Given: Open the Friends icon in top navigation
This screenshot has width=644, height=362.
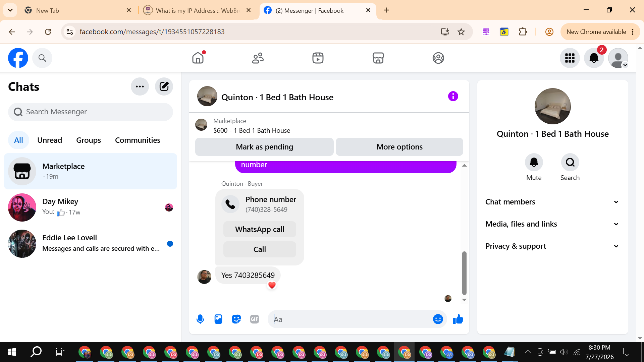Looking at the screenshot, I should point(258,58).
